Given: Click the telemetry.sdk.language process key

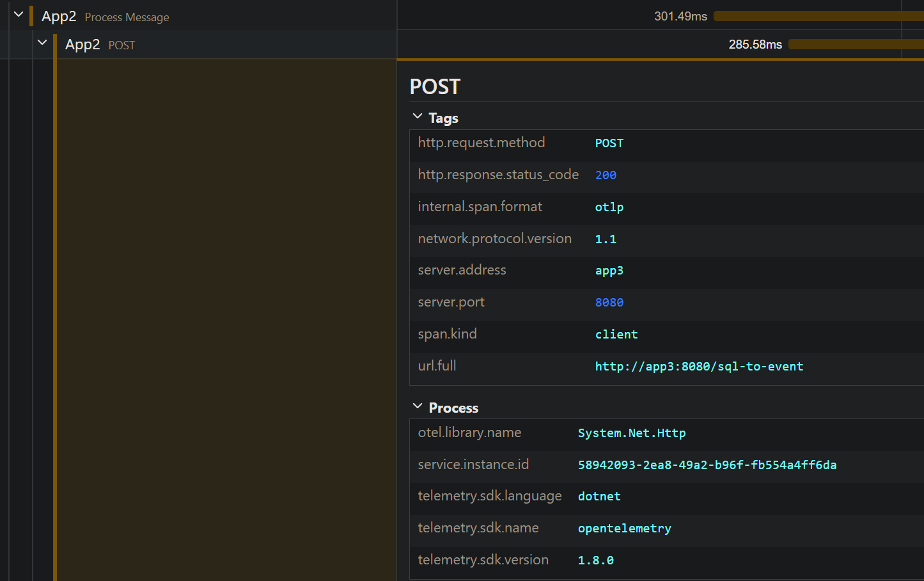Looking at the screenshot, I should (490, 496).
